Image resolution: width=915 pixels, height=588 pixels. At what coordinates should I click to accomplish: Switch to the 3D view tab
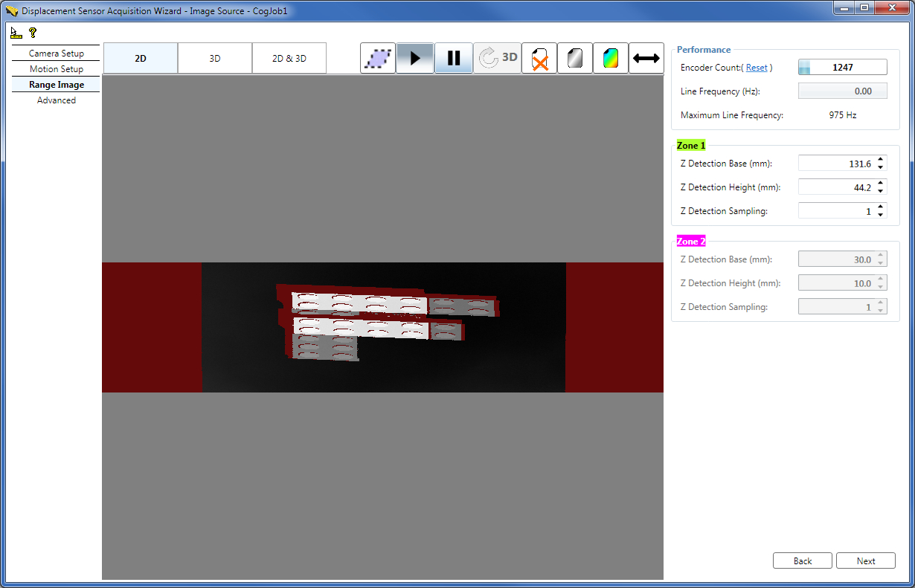[214, 58]
